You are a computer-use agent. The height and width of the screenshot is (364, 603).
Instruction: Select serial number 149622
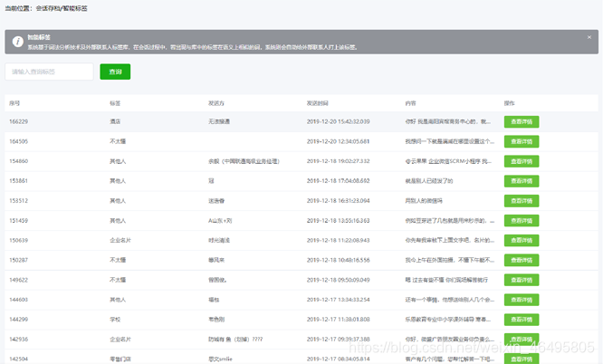pyautogui.click(x=18, y=280)
